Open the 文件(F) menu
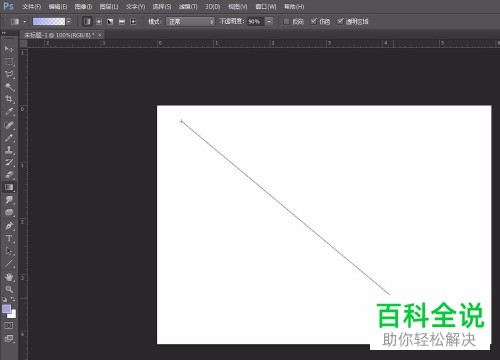500x360 pixels. pos(32,7)
